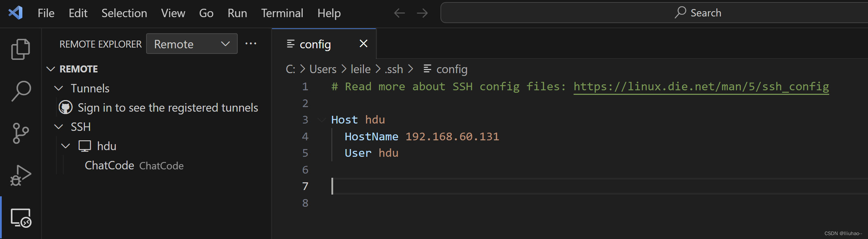Open the Run and Debug view
This screenshot has height=239, width=868.
[21, 175]
